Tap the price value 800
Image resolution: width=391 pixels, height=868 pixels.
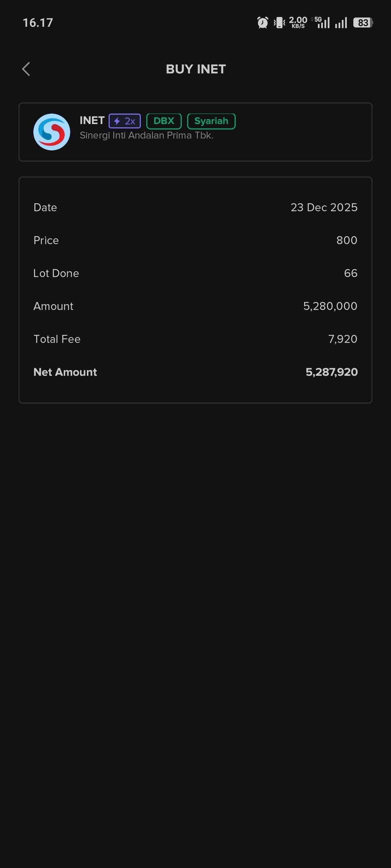click(x=346, y=240)
